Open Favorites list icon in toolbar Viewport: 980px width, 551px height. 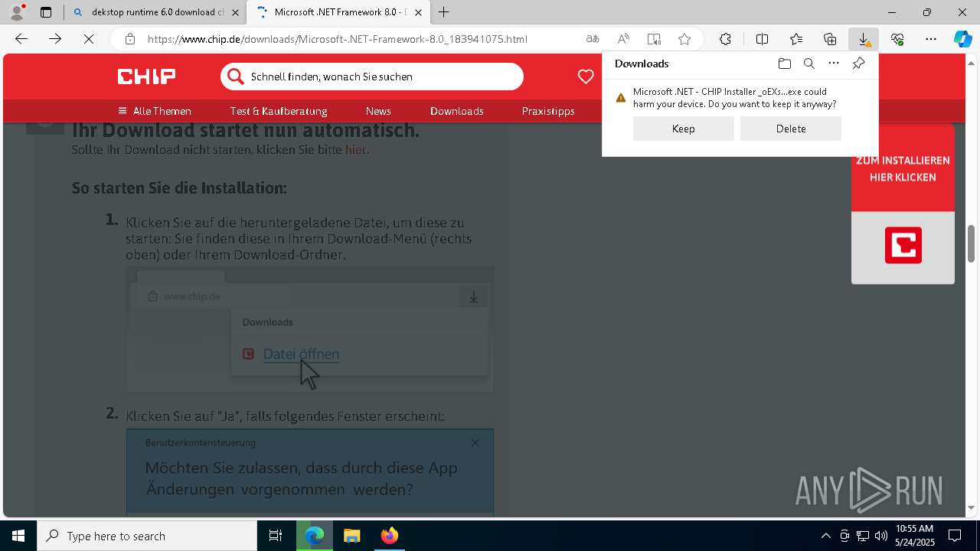coord(796,39)
